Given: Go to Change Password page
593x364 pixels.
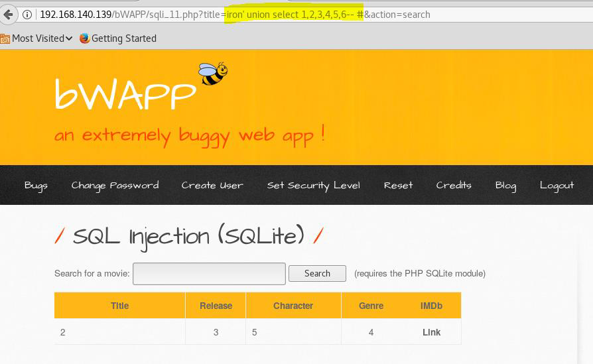Looking at the screenshot, I should (x=115, y=186).
